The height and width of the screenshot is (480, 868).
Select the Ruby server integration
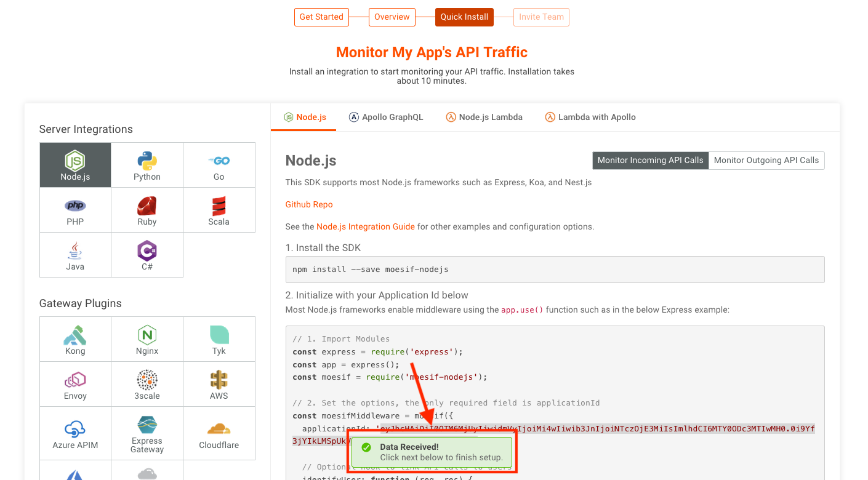click(x=147, y=209)
